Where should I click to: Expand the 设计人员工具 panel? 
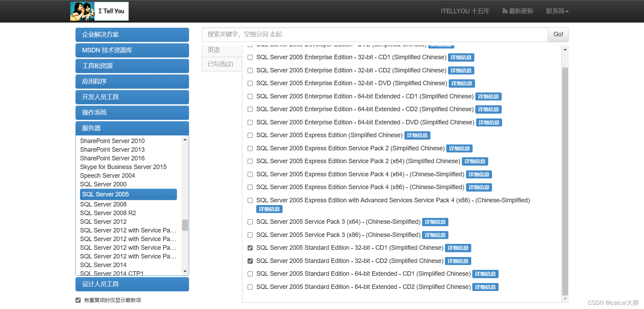tap(132, 284)
